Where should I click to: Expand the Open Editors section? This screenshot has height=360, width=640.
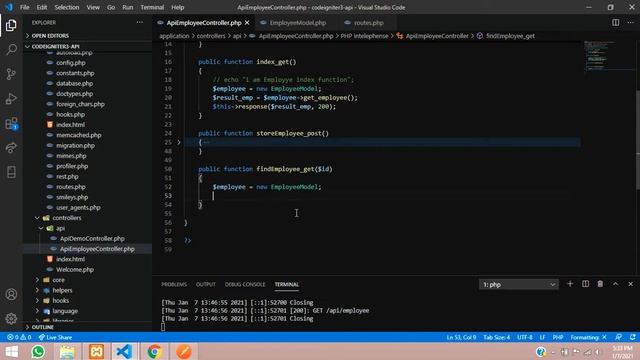pos(50,36)
